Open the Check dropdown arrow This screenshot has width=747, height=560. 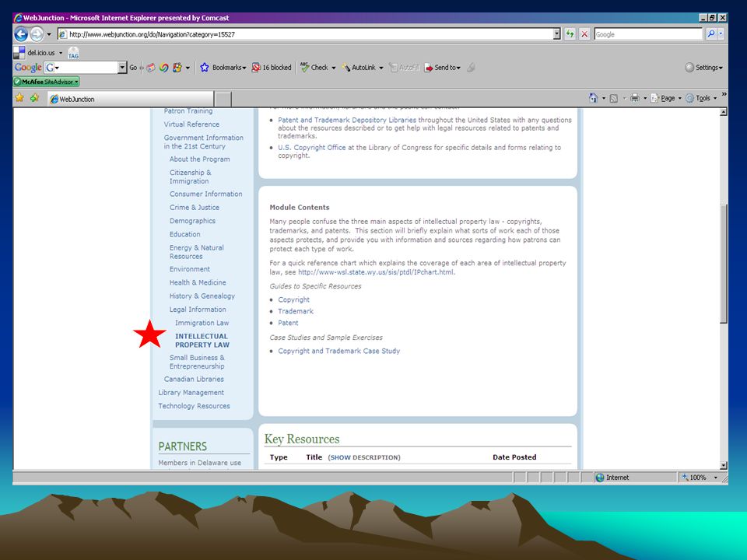pos(334,68)
